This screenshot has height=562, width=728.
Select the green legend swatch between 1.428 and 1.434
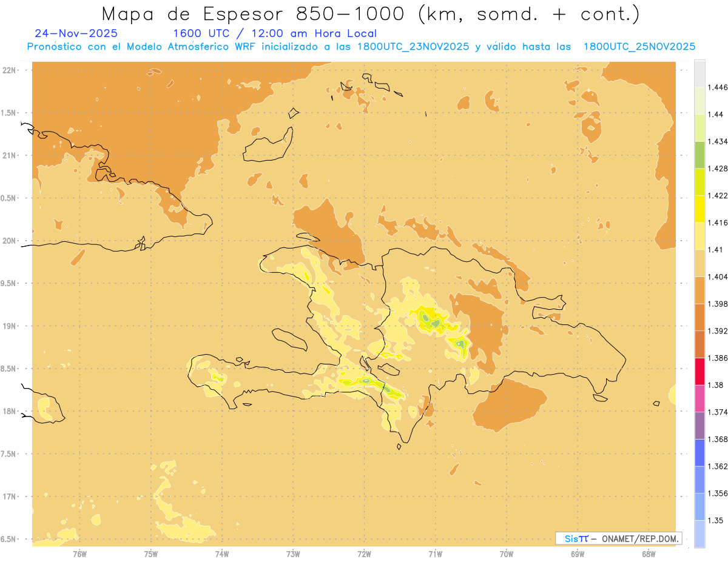699,155
